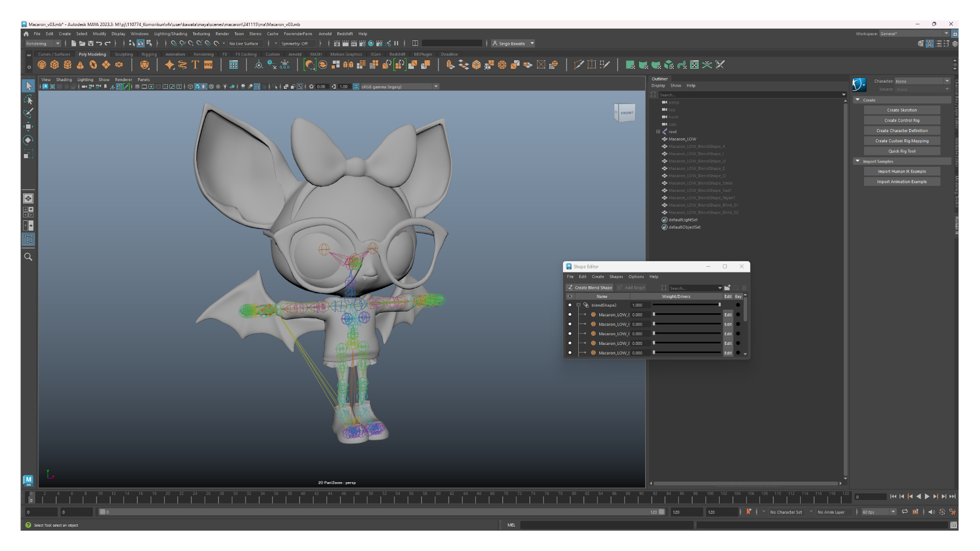The height and width of the screenshot is (551, 980).
Task: Collapse the blendShape2 group in Shape Editor
Action: point(578,305)
